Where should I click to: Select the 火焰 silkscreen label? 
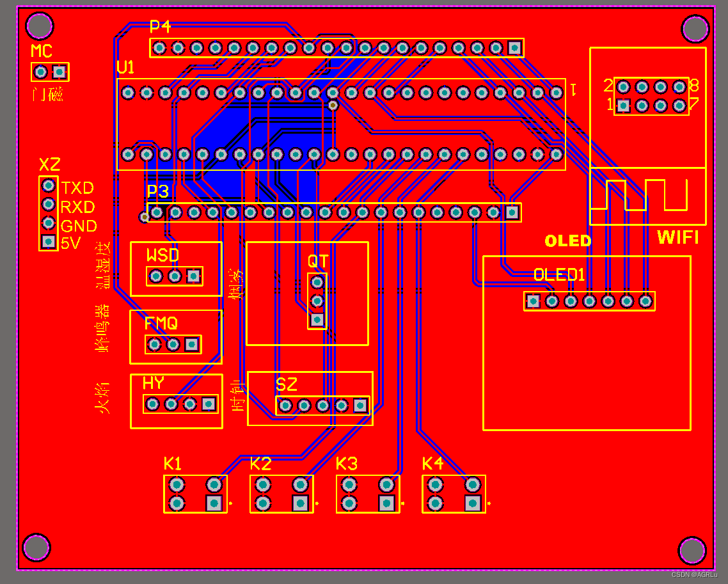pyautogui.click(x=102, y=398)
